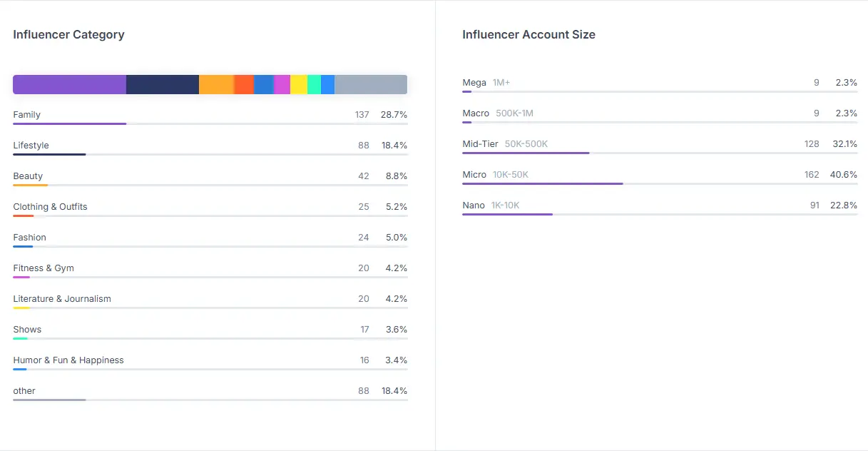The width and height of the screenshot is (868, 451).
Task: Click the Shows percentage 3.6%
Action: pos(397,330)
